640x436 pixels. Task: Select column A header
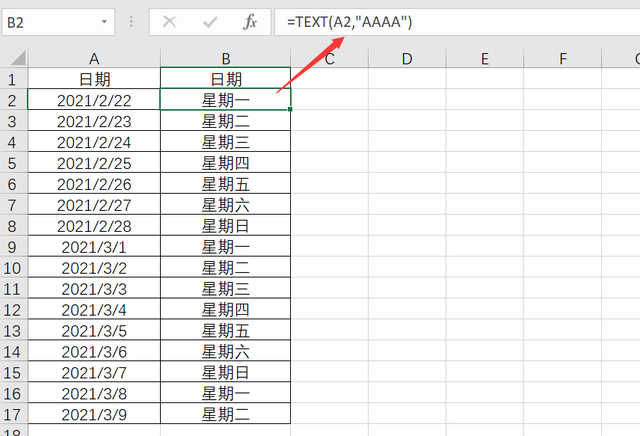pos(94,58)
